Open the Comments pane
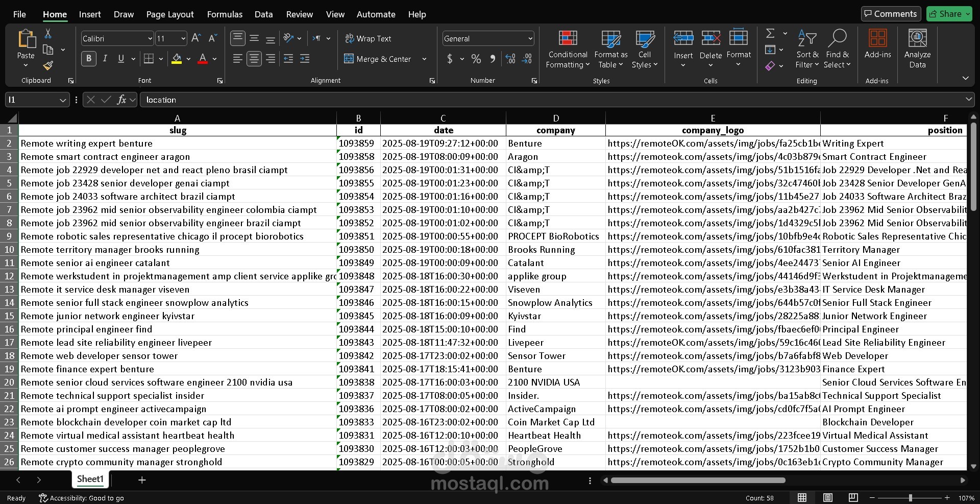Screen dimensions: 980x504 [891, 14]
